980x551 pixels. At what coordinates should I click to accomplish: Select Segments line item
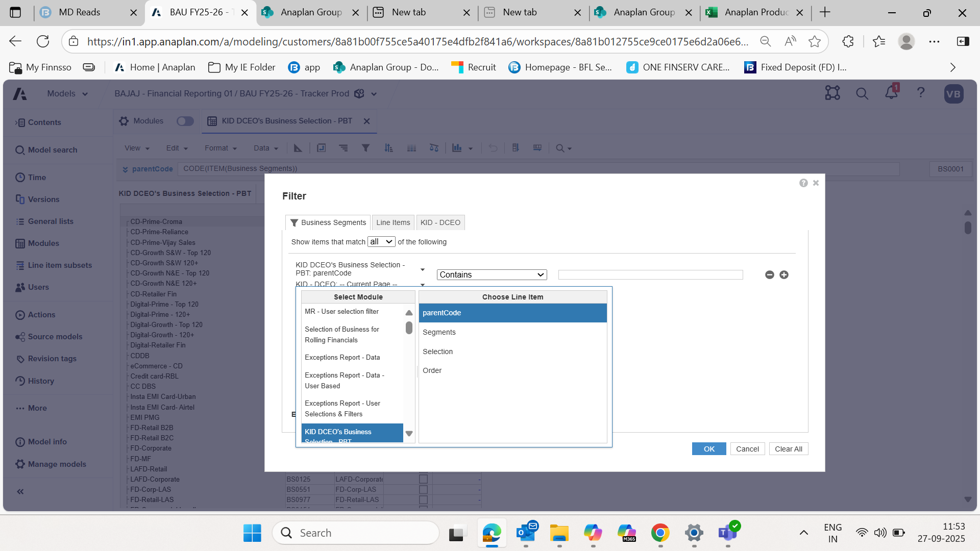click(512, 332)
